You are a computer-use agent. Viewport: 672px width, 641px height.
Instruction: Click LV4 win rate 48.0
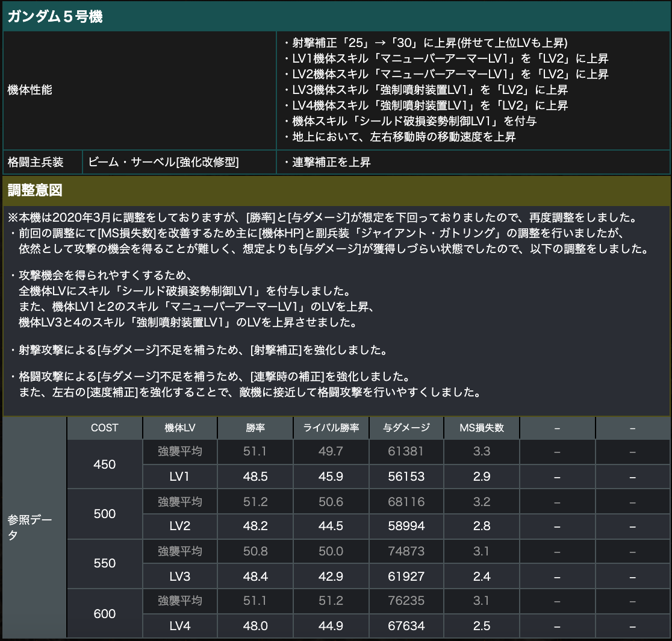255,626
